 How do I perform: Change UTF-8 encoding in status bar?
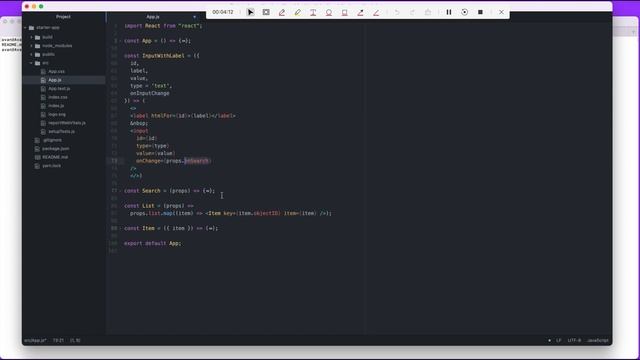(574, 340)
